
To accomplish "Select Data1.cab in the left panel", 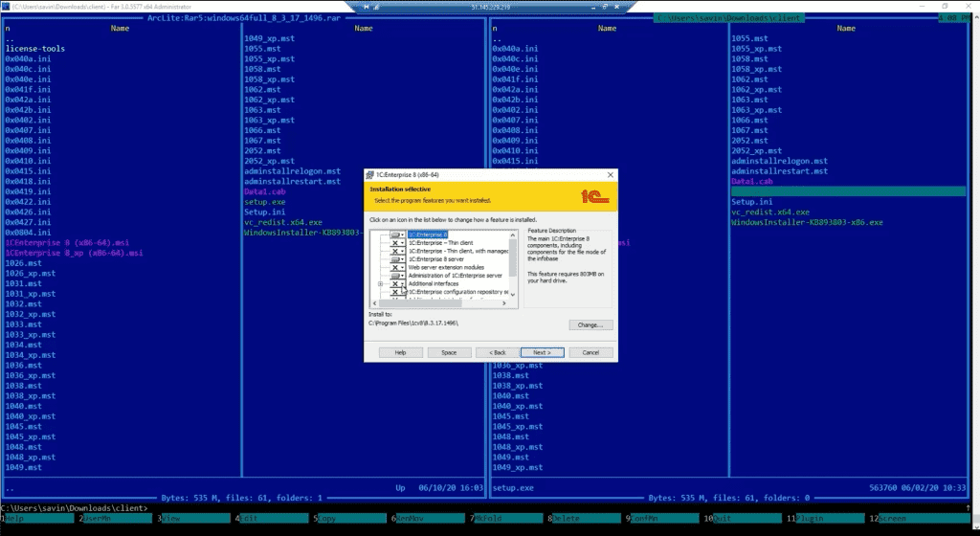I will (264, 191).
